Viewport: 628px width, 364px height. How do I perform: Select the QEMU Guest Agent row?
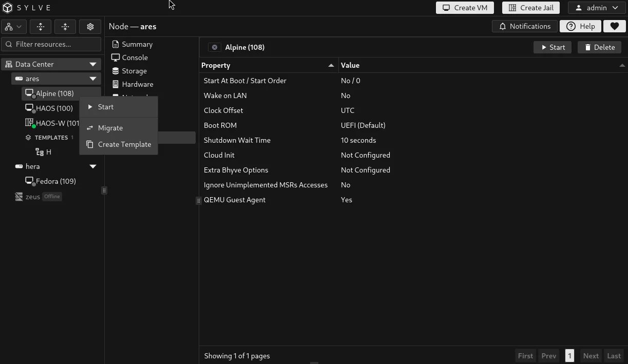413,200
